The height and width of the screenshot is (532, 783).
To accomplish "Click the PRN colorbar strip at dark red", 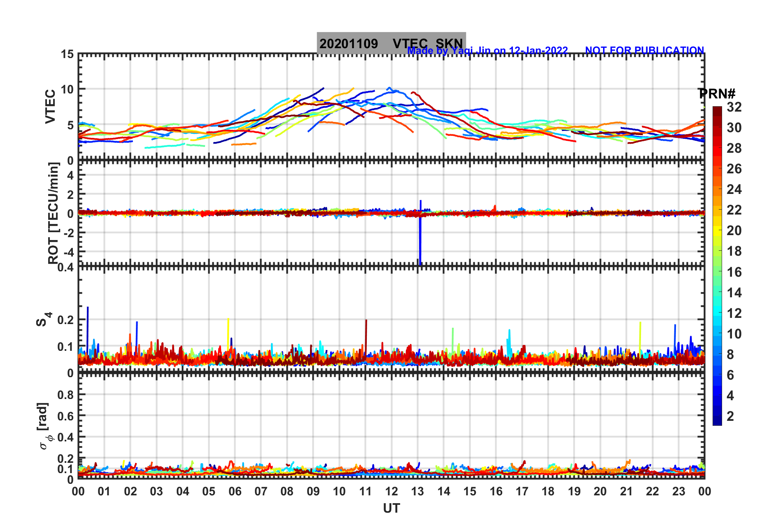I will [x=717, y=112].
